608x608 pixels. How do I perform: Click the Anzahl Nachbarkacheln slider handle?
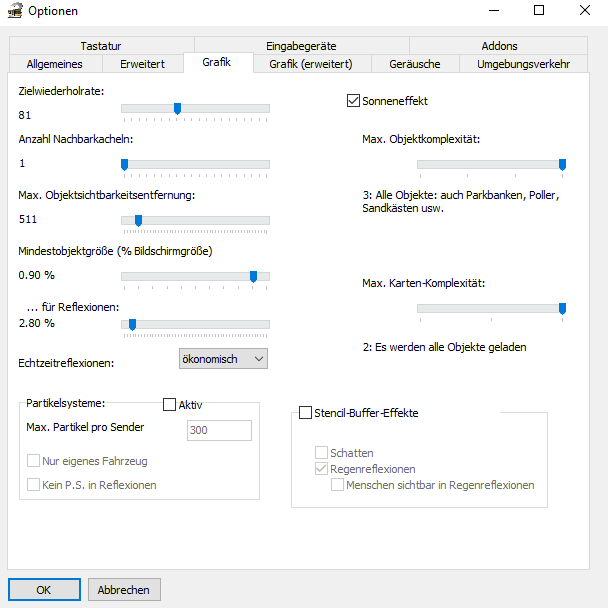point(124,164)
